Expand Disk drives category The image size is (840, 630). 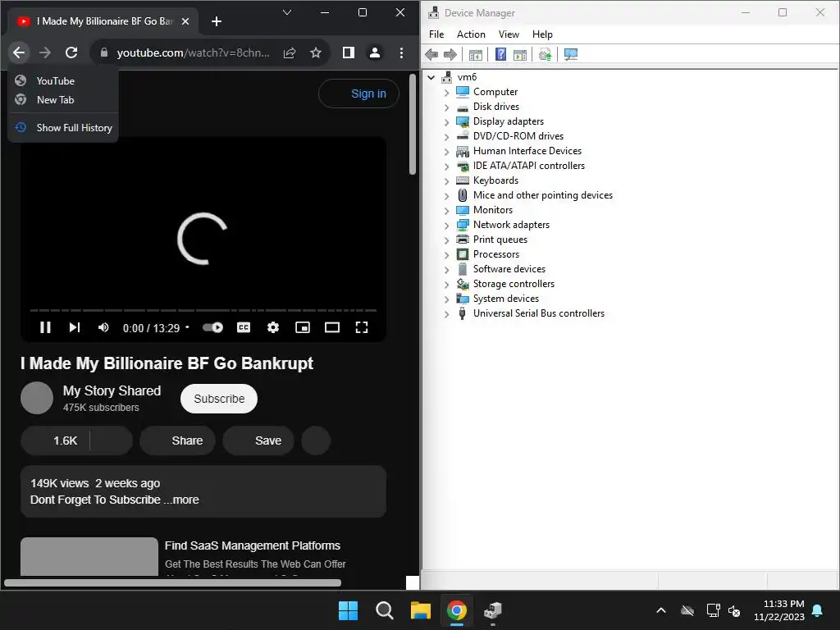click(447, 107)
